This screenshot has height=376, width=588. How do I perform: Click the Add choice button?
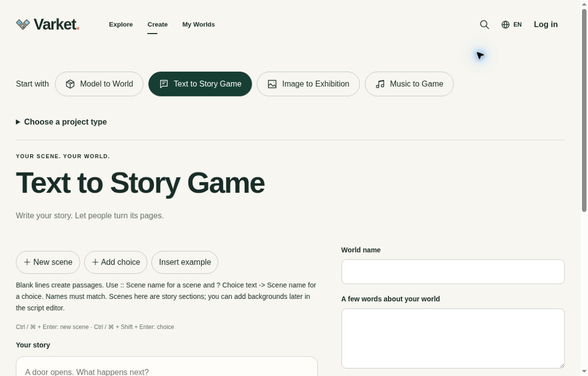tap(116, 262)
